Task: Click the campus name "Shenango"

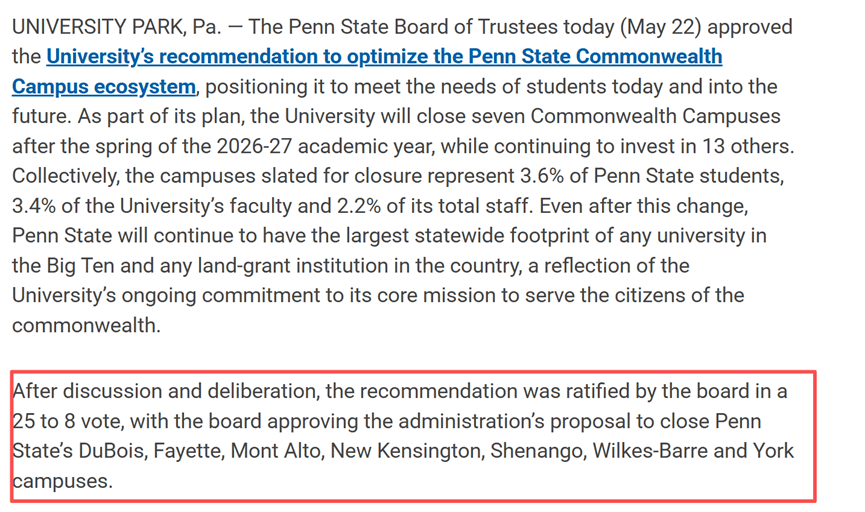Action: click(534, 451)
